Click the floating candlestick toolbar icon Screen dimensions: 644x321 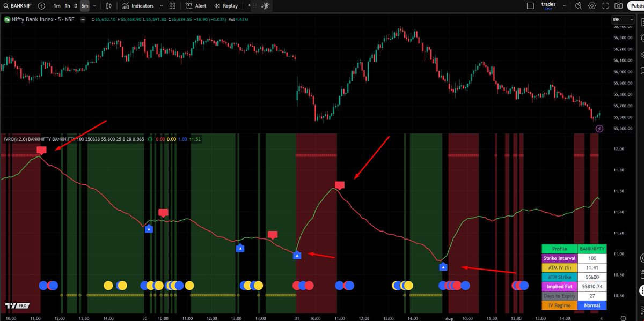coord(267,6)
